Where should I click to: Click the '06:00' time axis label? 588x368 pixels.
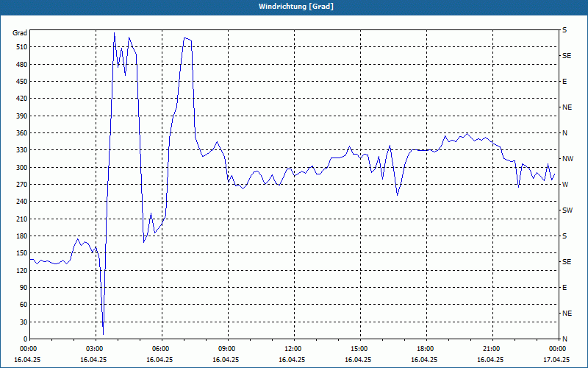[x=162, y=349]
